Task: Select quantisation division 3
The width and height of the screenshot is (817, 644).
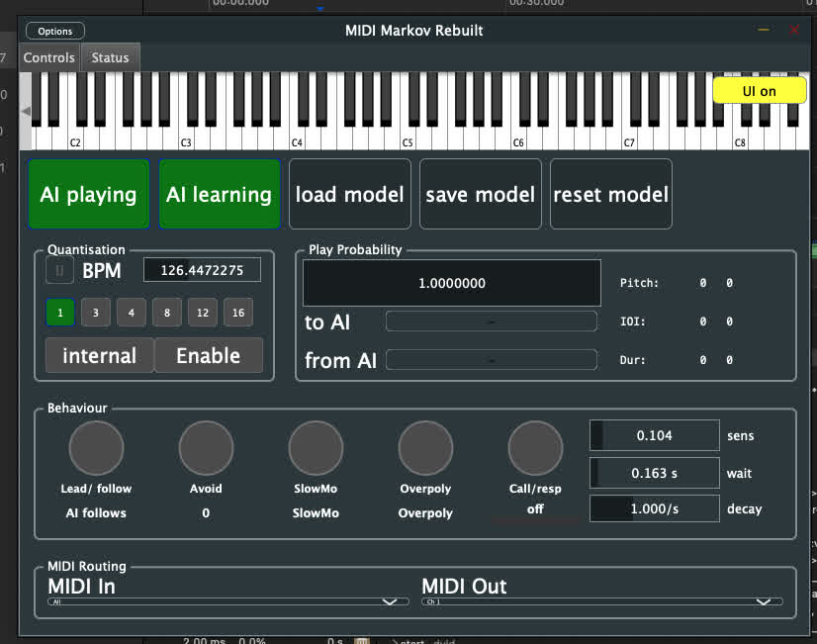Action: point(95,312)
